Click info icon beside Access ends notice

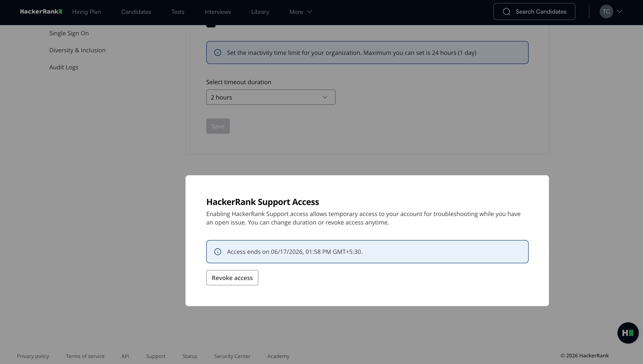(218, 252)
